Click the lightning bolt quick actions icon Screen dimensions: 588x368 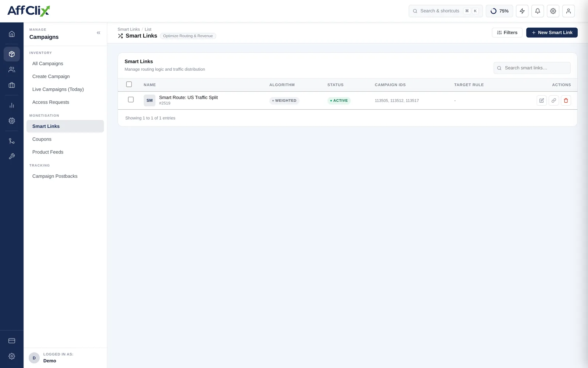pos(522,11)
